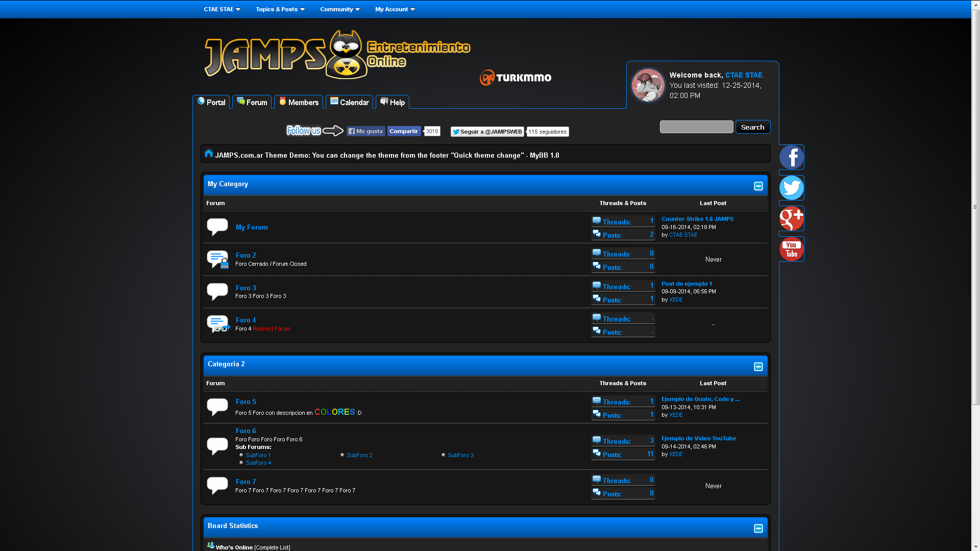Click the page vertical scrollbar thumb

[975, 207]
